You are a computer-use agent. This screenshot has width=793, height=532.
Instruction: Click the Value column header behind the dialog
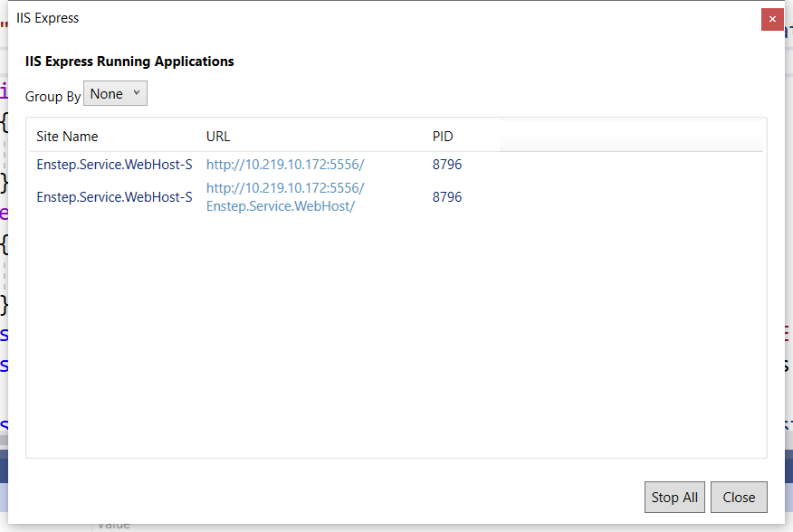pos(114,524)
